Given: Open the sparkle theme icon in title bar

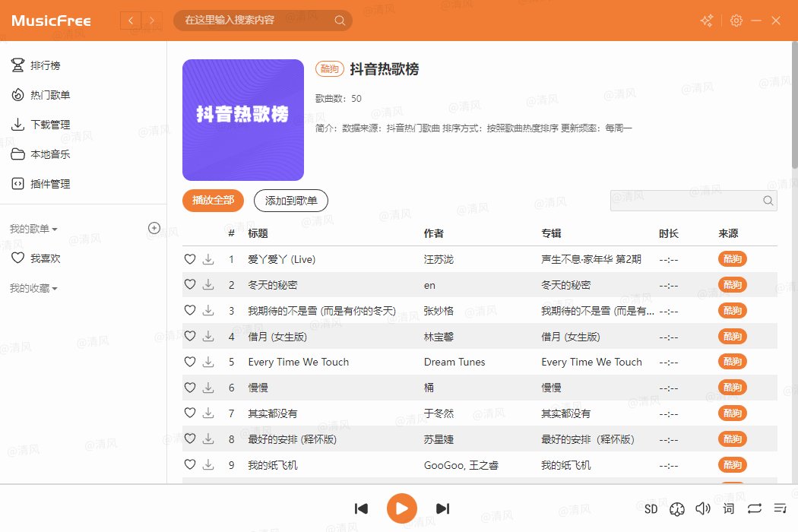Looking at the screenshot, I should [x=707, y=21].
